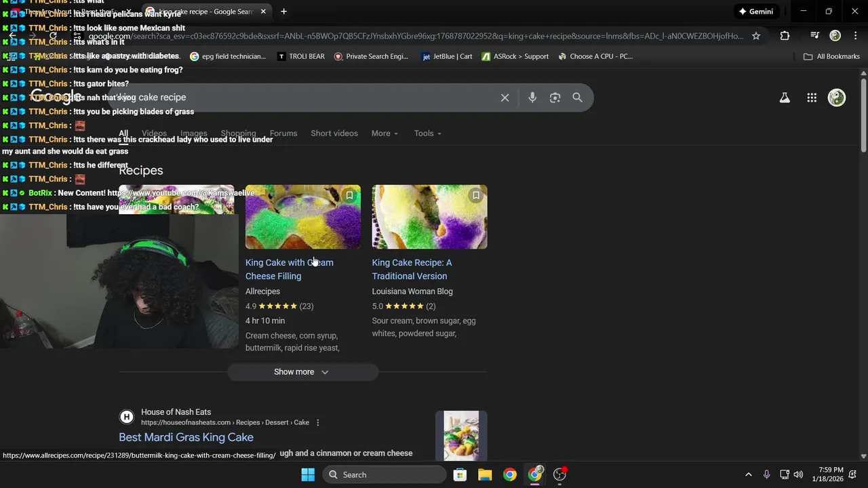
Task: Open the TROLI BEAR bookmark
Action: pyautogui.click(x=301, y=56)
